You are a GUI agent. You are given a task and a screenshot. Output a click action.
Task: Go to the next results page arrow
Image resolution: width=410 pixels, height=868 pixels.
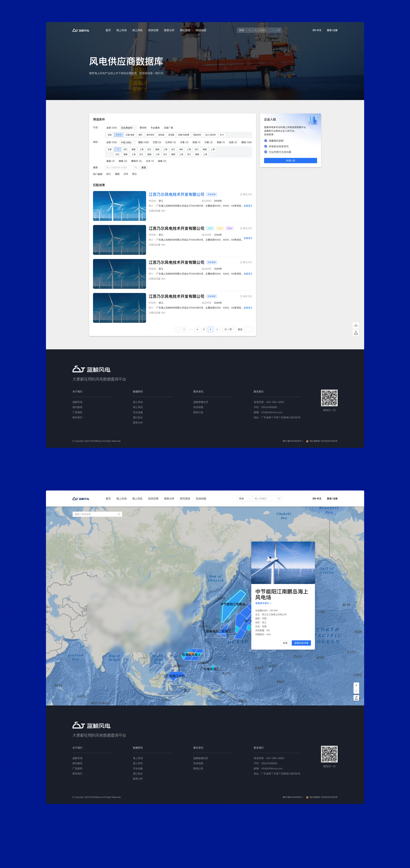point(217,329)
